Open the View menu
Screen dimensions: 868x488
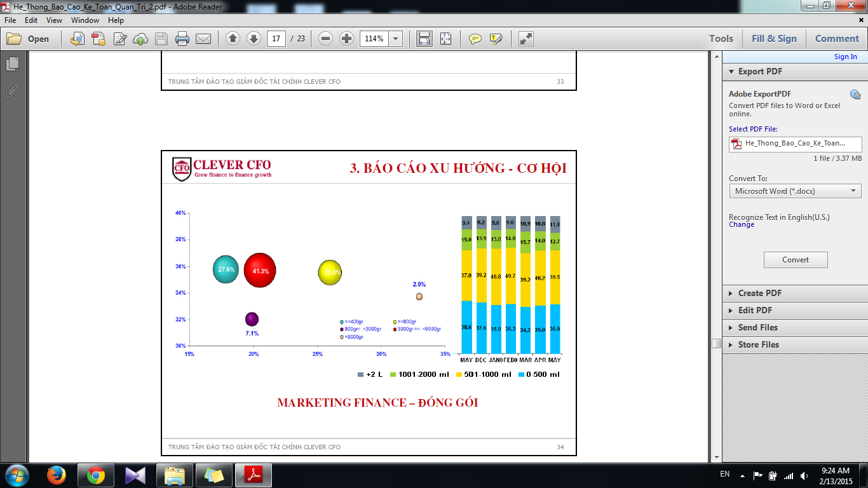coord(54,20)
